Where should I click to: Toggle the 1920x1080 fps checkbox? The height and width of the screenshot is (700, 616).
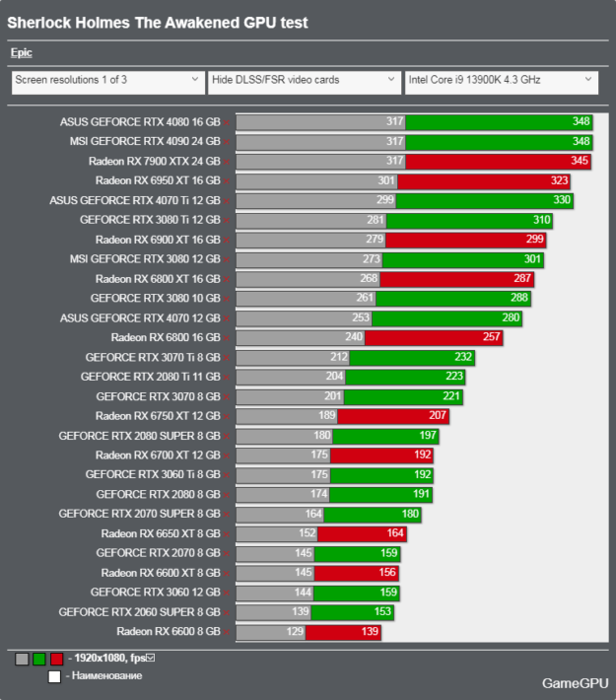pyautogui.click(x=151, y=658)
